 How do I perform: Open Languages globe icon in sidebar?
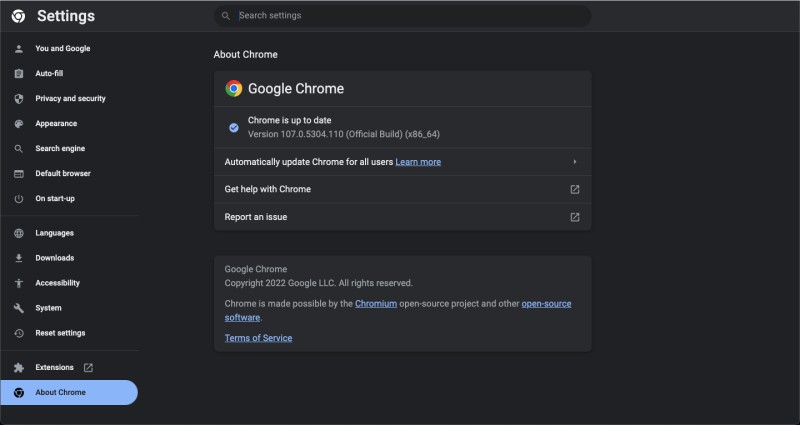pos(19,233)
